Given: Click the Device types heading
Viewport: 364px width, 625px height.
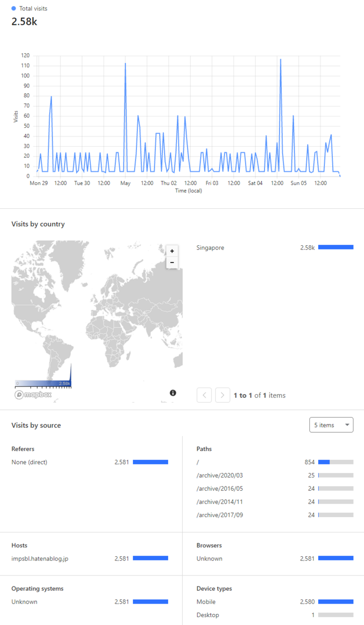Looking at the screenshot, I should point(214,589).
